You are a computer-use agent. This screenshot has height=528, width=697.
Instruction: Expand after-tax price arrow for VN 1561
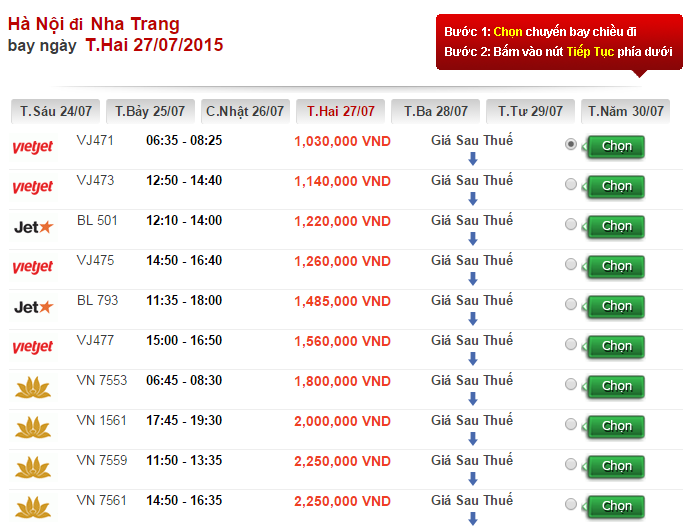coord(473,439)
